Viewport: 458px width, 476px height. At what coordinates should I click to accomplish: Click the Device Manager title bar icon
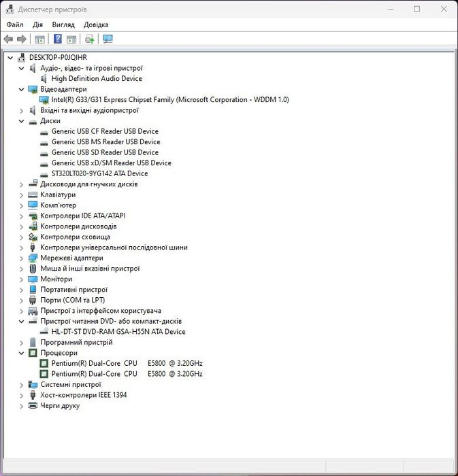10,9
